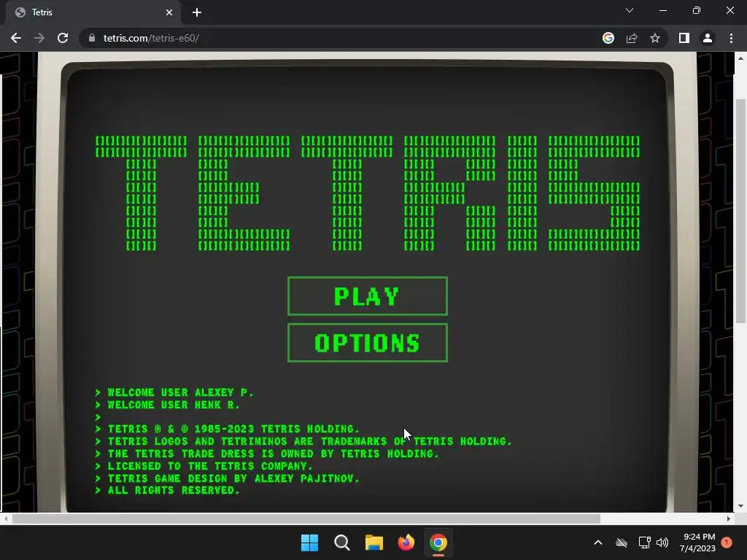Click the scroll-left arrow at the bottom
The width and height of the screenshot is (747, 560).
click(6, 518)
